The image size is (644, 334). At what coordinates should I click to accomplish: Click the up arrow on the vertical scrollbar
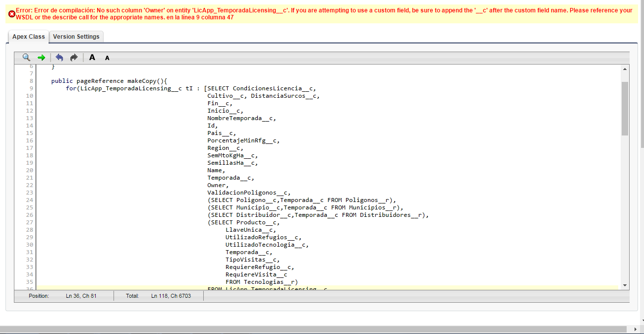tap(624, 68)
